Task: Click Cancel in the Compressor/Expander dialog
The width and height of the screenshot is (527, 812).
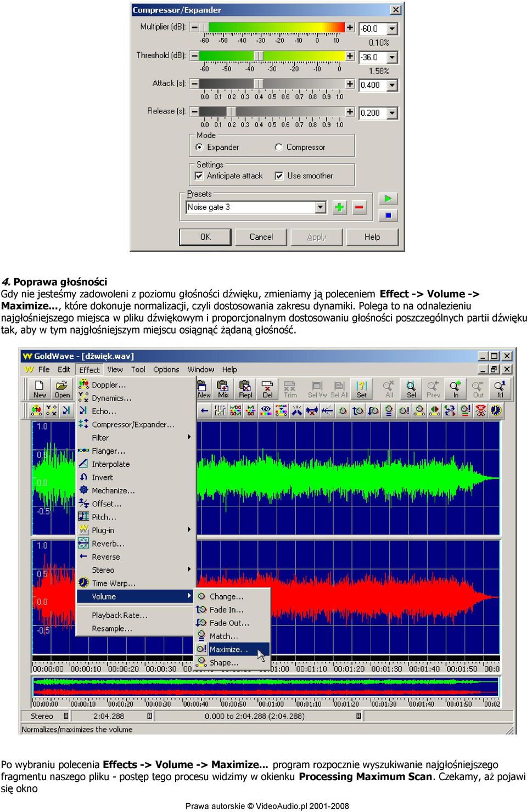Action: tap(261, 237)
